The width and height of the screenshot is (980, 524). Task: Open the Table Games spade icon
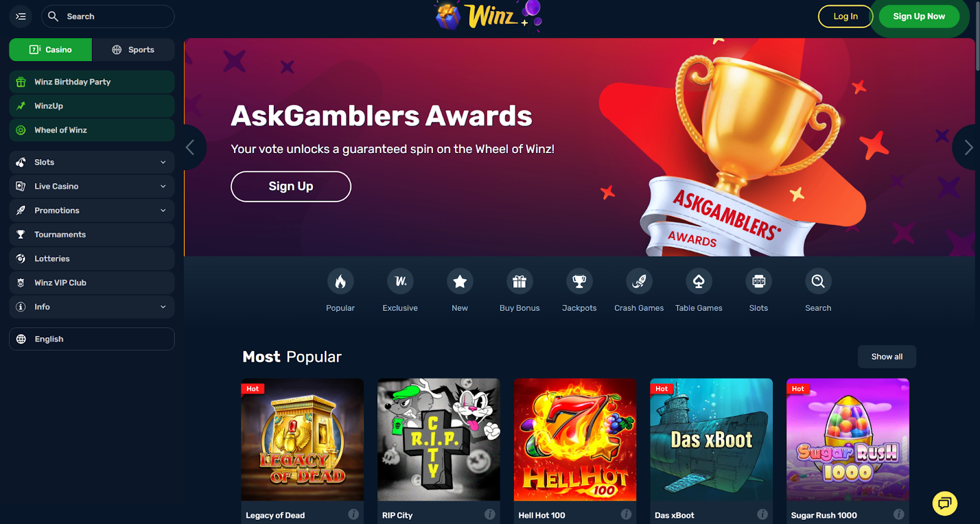tap(698, 282)
